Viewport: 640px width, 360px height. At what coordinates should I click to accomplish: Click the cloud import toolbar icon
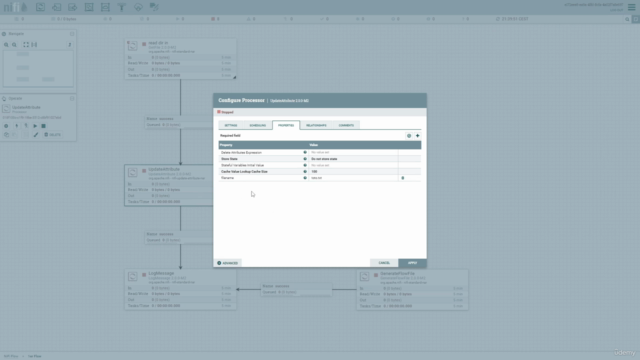coord(138,7)
